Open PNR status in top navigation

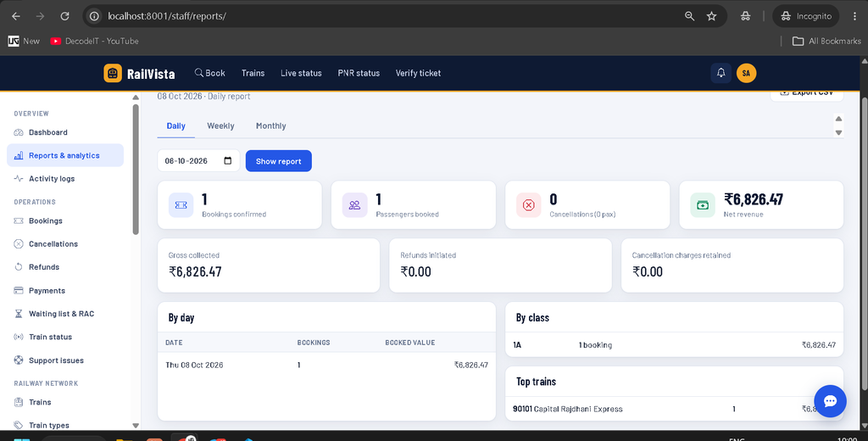coord(359,73)
